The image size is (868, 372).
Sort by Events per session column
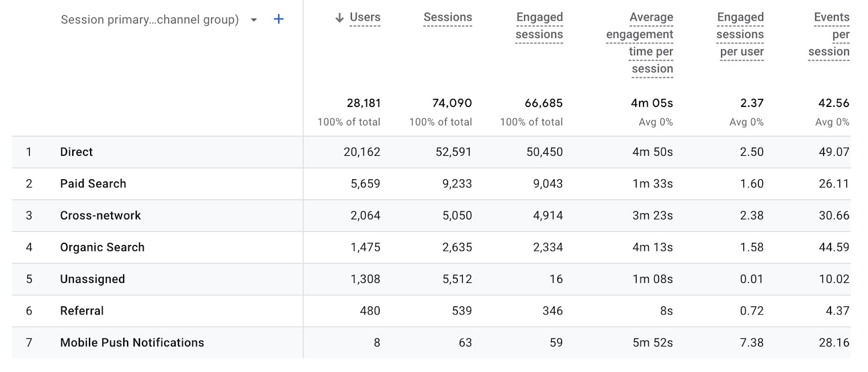tap(829, 34)
